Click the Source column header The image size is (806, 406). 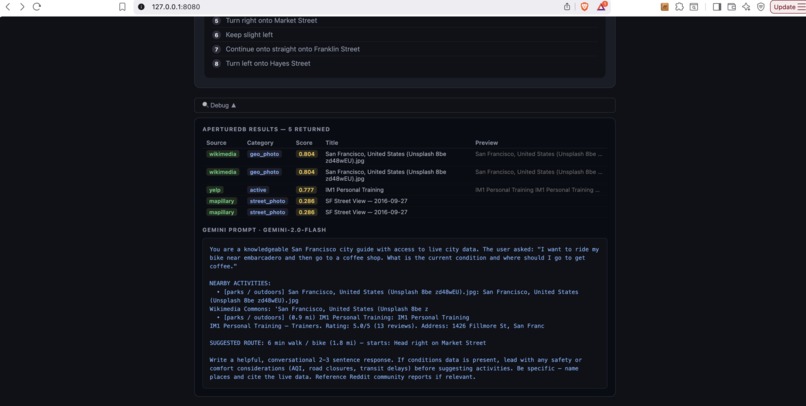click(x=216, y=143)
